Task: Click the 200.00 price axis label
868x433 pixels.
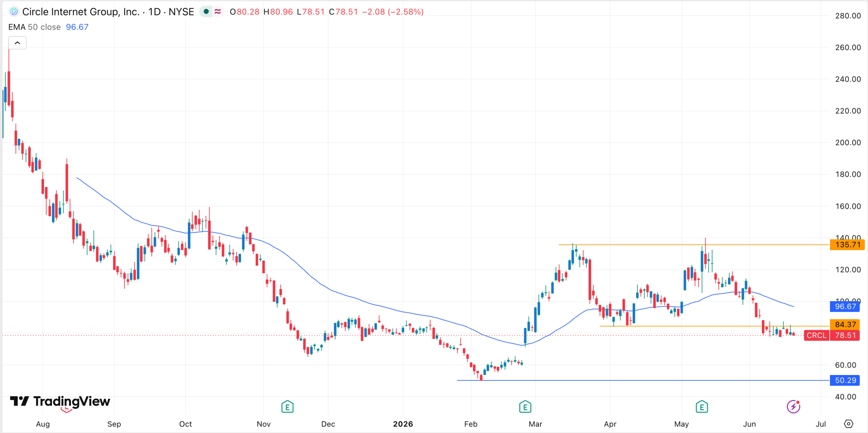Action: [x=848, y=143]
